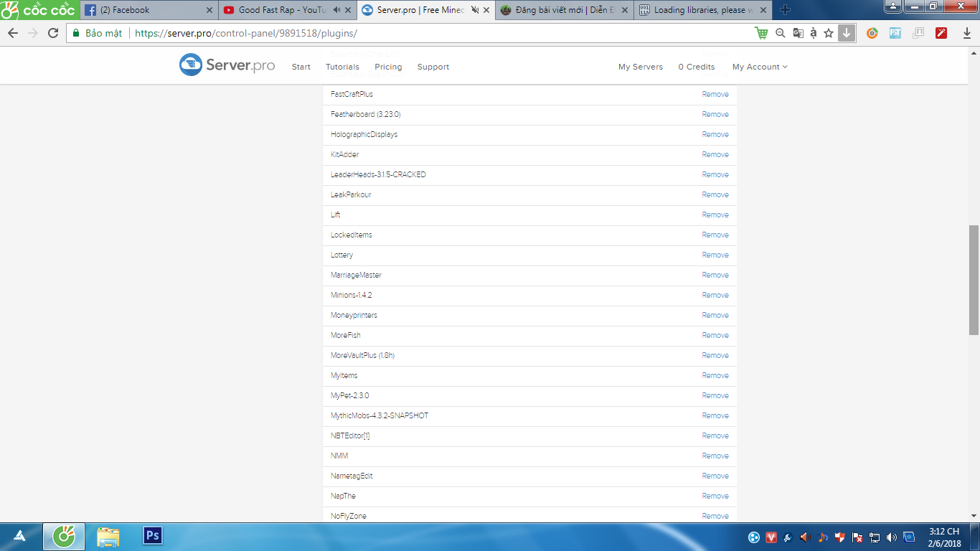The height and width of the screenshot is (551, 980).
Task: Close the Facebook tab
Action: pos(209,10)
